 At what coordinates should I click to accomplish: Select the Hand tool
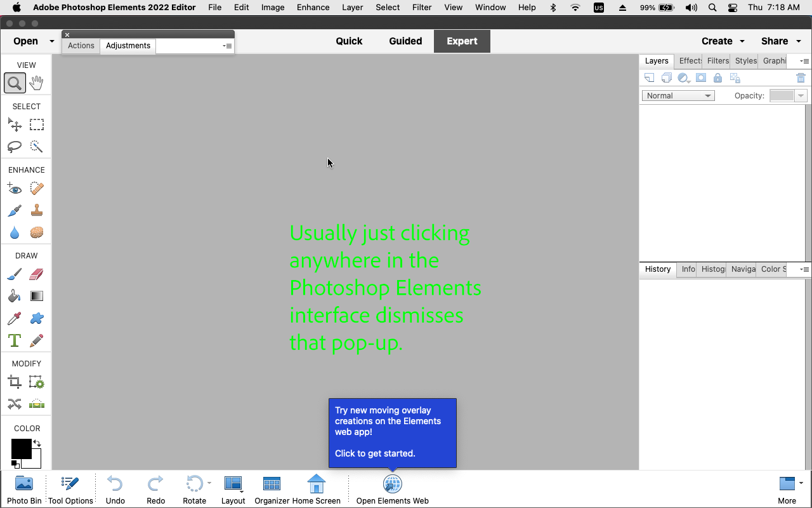click(x=36, y=83)
